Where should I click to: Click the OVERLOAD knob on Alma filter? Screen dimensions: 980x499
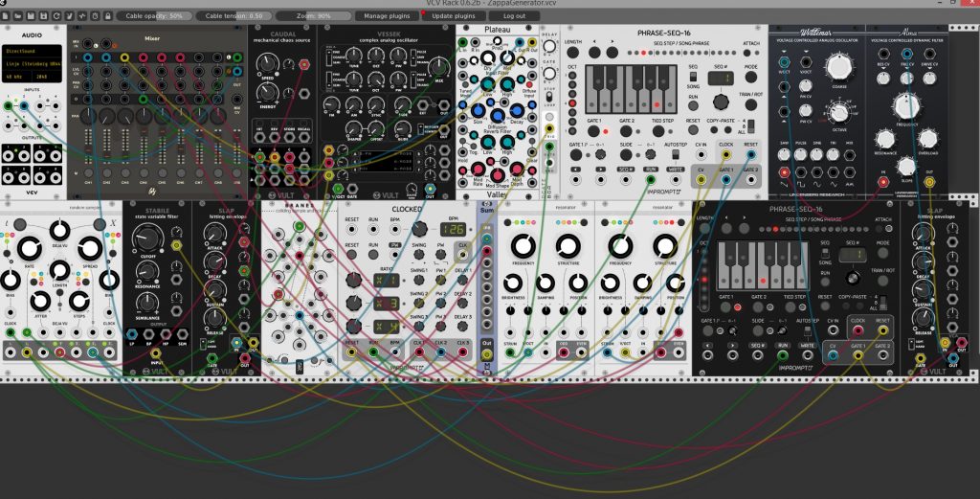pyautogui.click(x=927, y=138)
